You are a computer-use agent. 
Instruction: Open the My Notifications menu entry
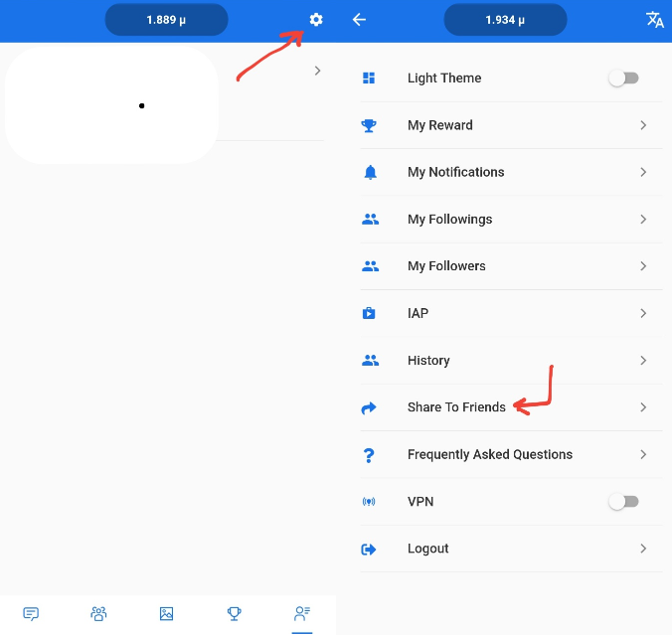point(511,172)
